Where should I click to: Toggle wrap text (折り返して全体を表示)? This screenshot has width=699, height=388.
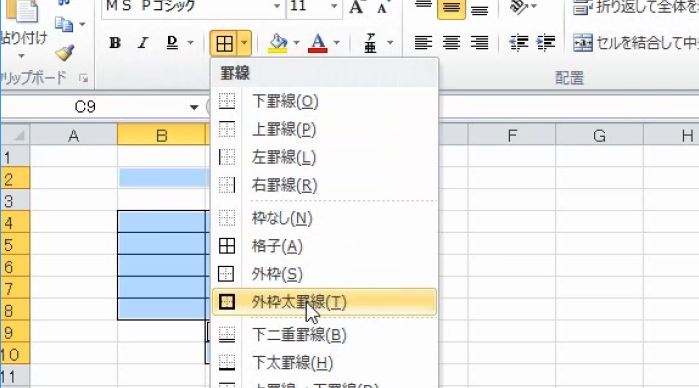[635, 7]
